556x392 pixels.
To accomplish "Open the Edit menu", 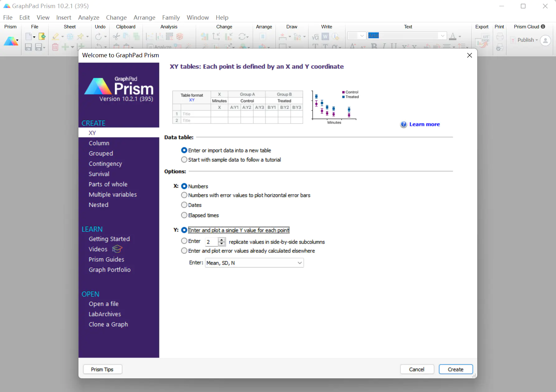I will 25,17.
